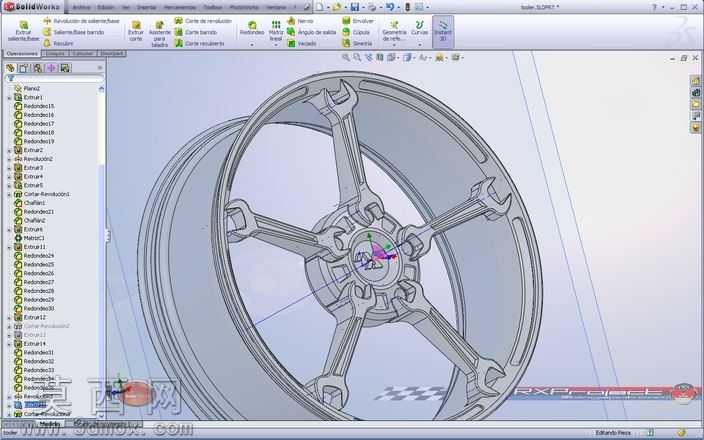Click the Zoom to area view icon
Screen dimensions: 704x440
tap(357, 57)
